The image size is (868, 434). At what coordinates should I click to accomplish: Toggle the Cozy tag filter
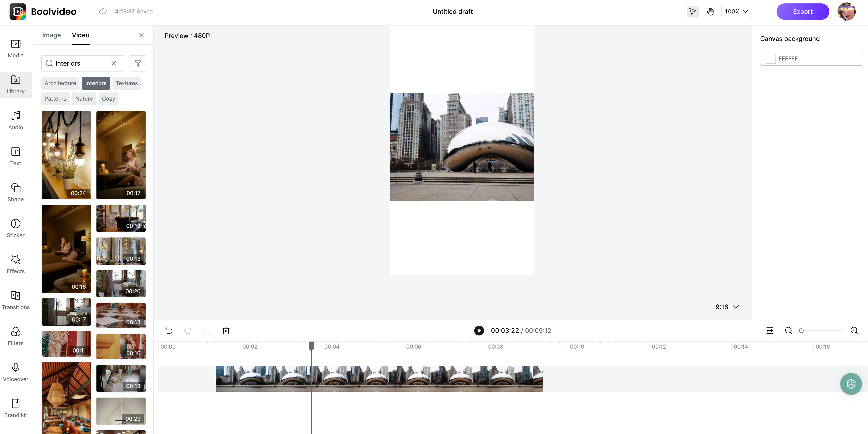[x=108, y=99]
